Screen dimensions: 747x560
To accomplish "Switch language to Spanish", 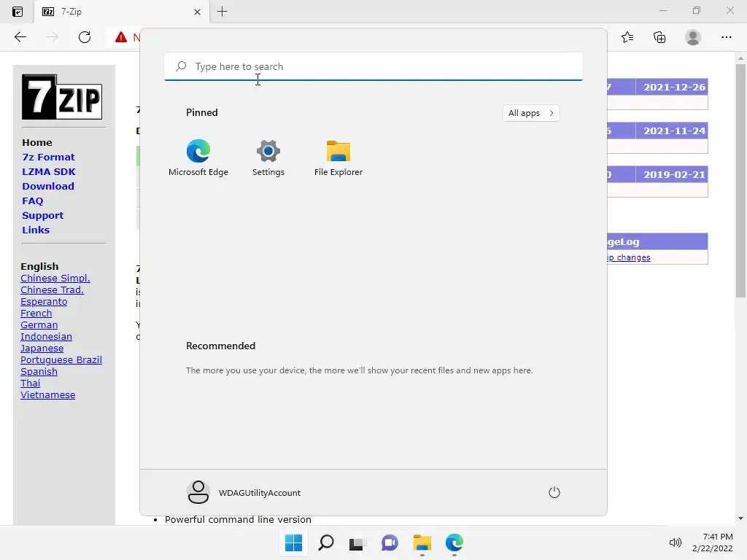I will click(39, 371).
